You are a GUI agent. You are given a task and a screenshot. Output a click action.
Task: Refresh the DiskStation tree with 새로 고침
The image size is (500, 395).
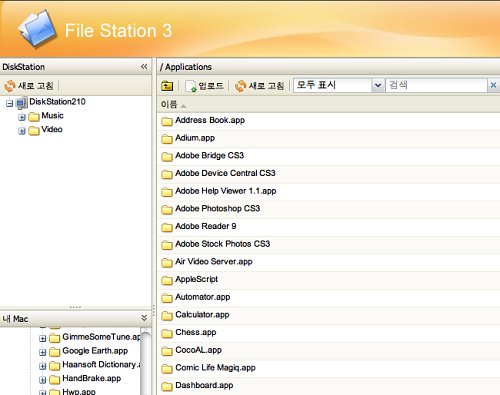click(29, 86)
